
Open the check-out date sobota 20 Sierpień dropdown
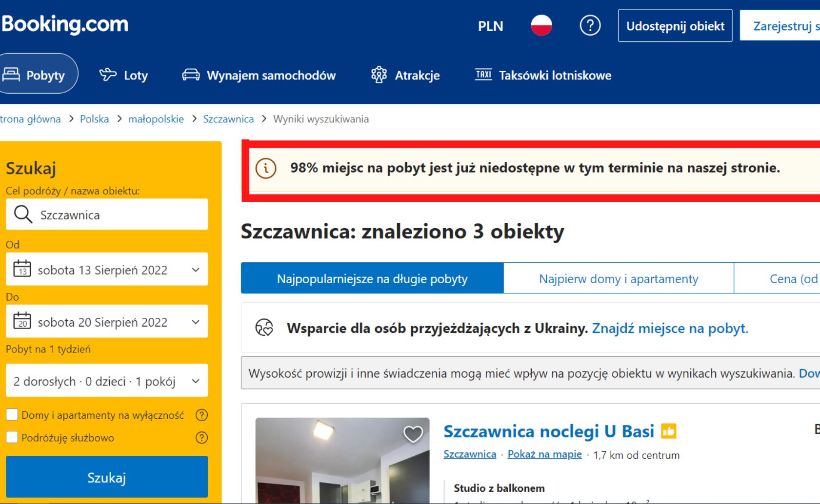(107, 321)
